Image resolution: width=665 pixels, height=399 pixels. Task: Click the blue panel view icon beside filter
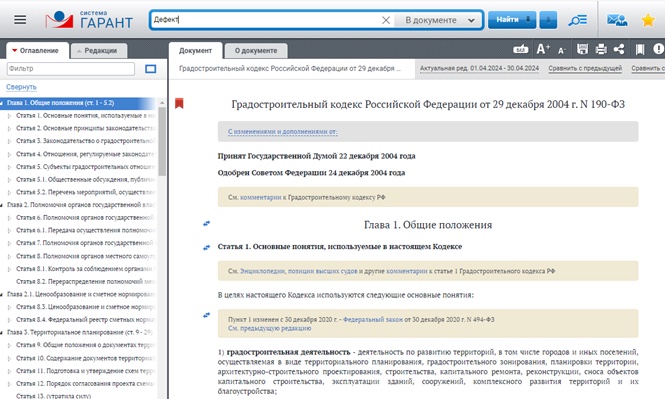tap(151, 69)
